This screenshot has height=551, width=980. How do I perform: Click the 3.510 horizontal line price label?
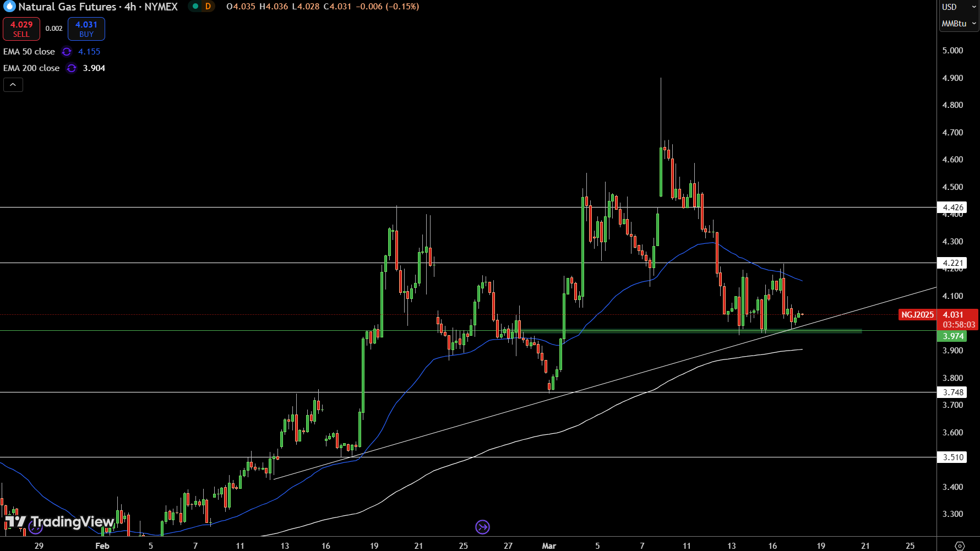[952, 457]
